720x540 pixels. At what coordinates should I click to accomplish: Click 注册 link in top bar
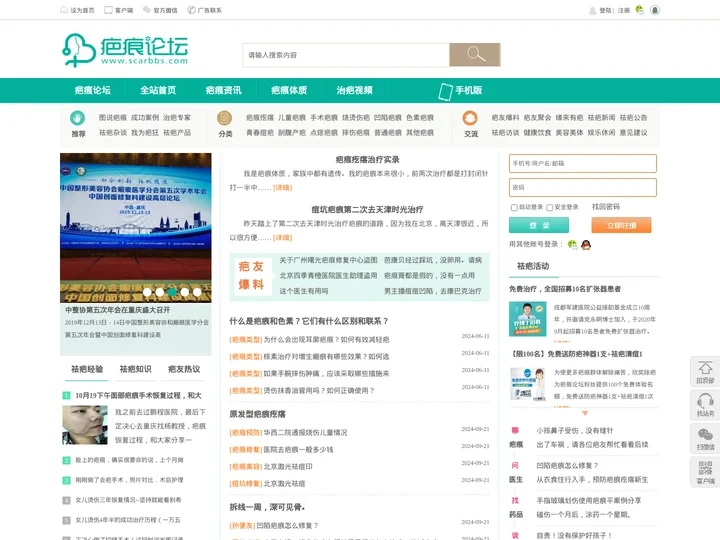pyautogui.click(x=624, y=10)
